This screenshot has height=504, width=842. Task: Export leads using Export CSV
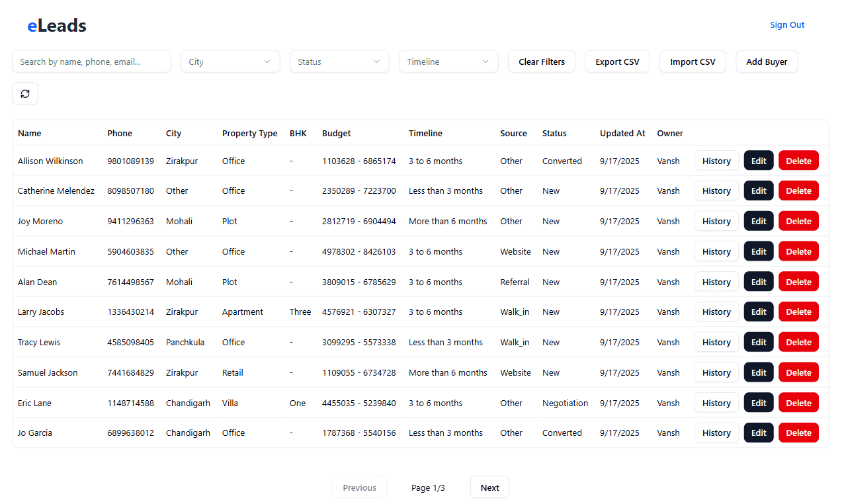(x=617, y=62)
